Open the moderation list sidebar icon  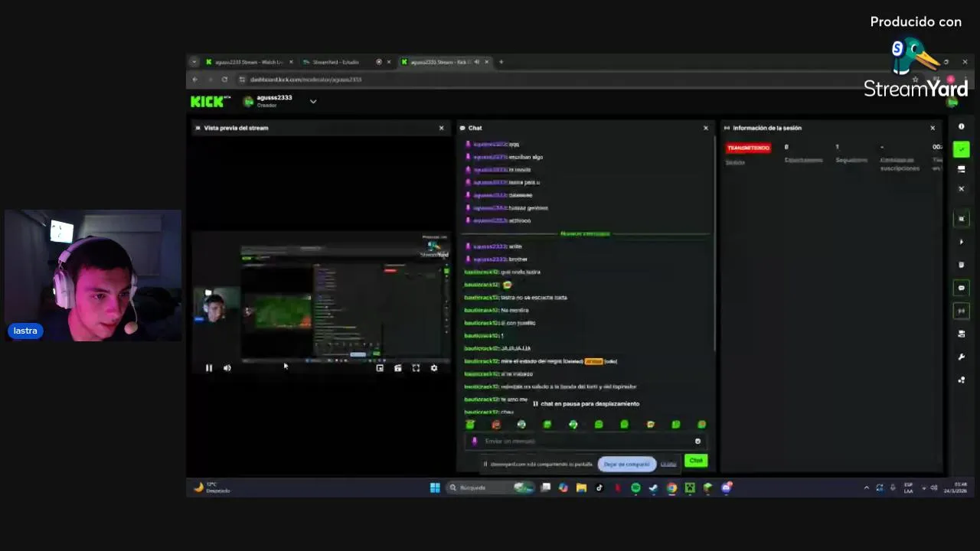(962, 334)
